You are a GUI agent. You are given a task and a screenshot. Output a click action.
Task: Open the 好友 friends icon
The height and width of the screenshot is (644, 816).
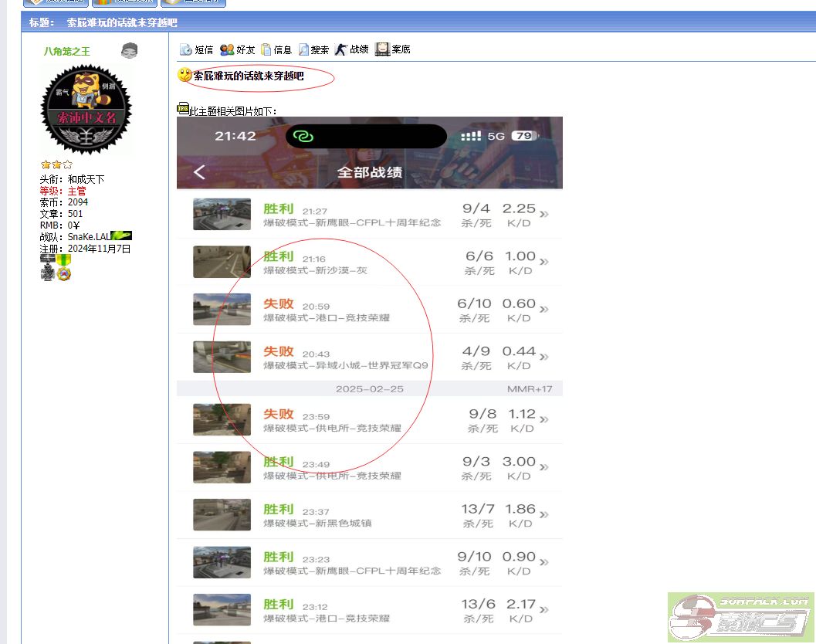227,49
